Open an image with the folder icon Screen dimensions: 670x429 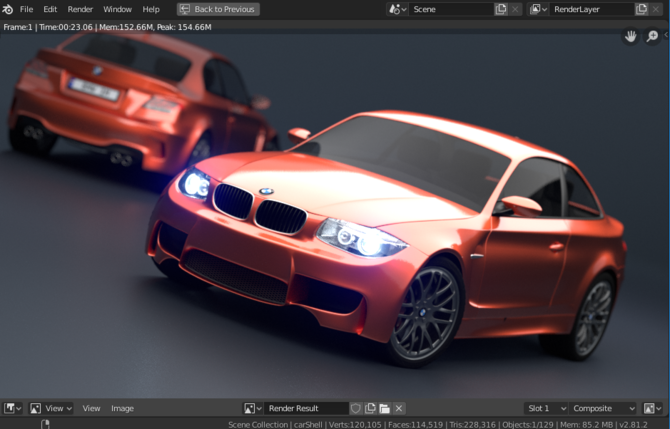pos(385,408)
